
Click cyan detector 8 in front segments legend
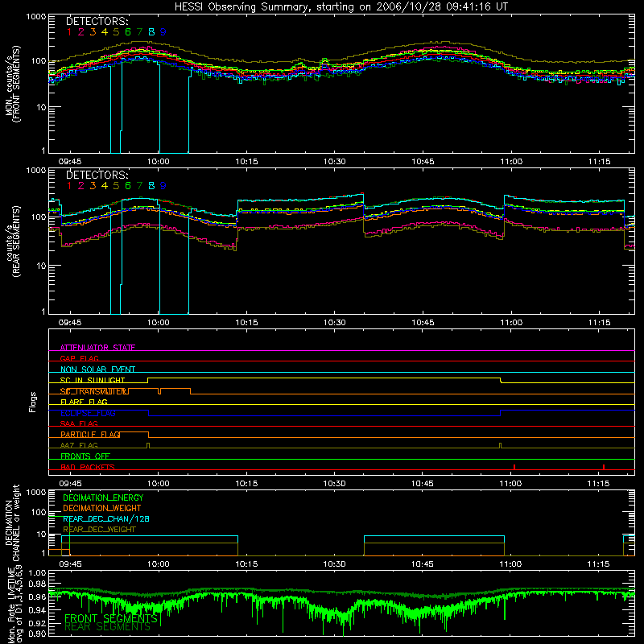[151, 32]
